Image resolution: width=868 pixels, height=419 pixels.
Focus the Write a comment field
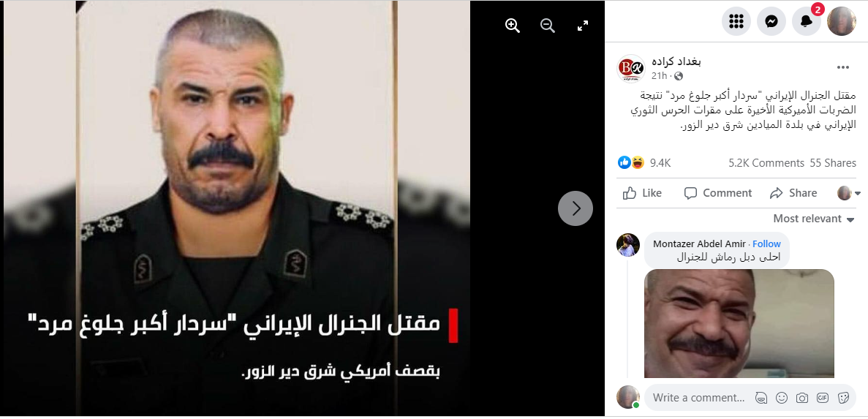(698, 397)
